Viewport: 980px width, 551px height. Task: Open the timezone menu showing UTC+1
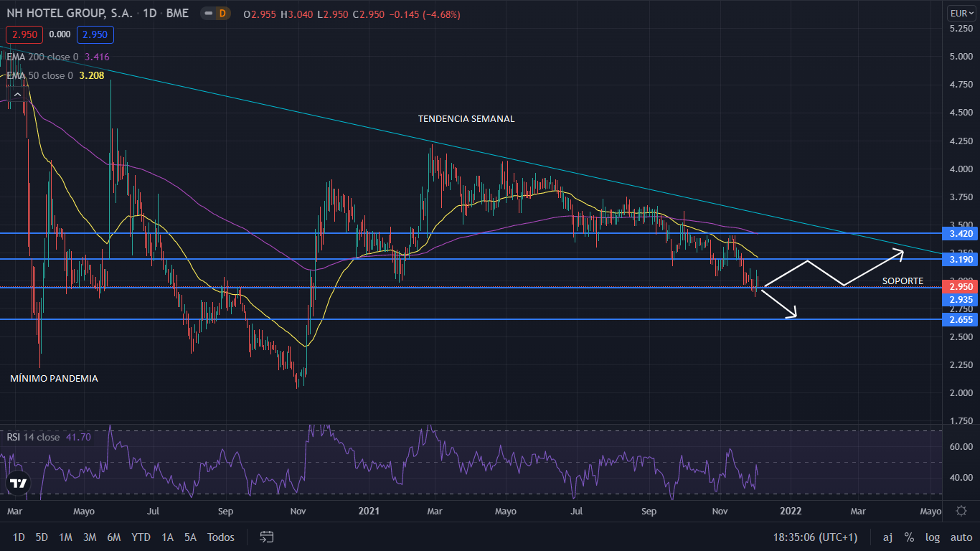tap(815, 537)
